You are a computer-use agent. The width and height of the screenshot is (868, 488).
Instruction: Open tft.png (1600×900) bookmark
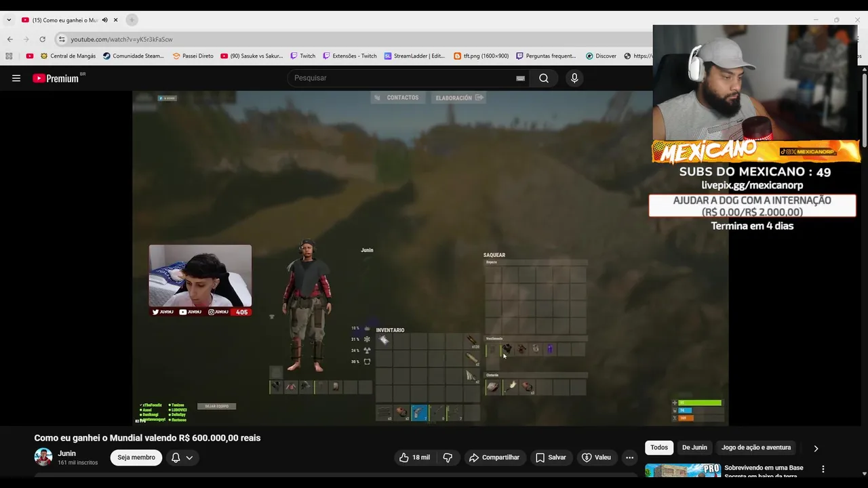481,56
